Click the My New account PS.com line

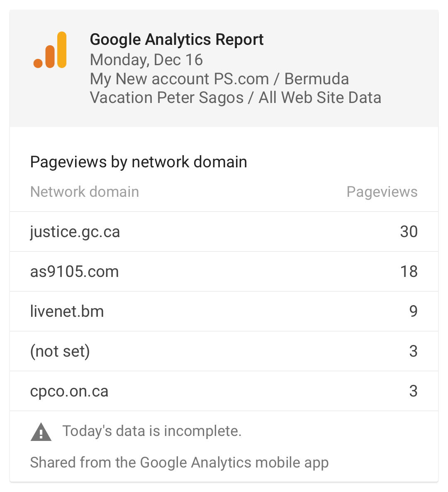point(219,79)
